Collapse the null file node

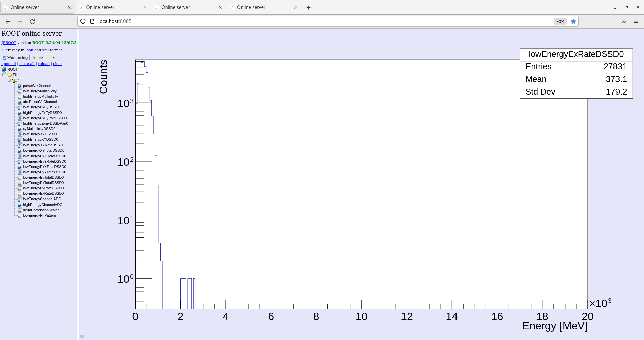[9, 80]
